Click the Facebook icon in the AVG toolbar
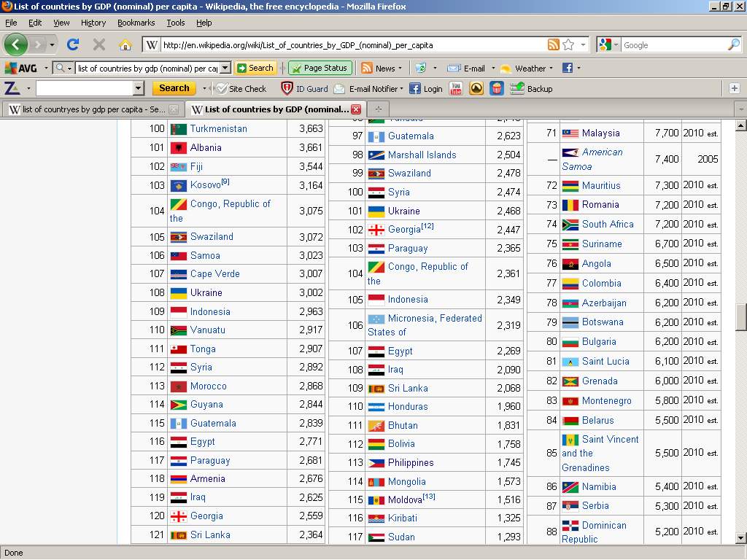 [x=567, y=68]
